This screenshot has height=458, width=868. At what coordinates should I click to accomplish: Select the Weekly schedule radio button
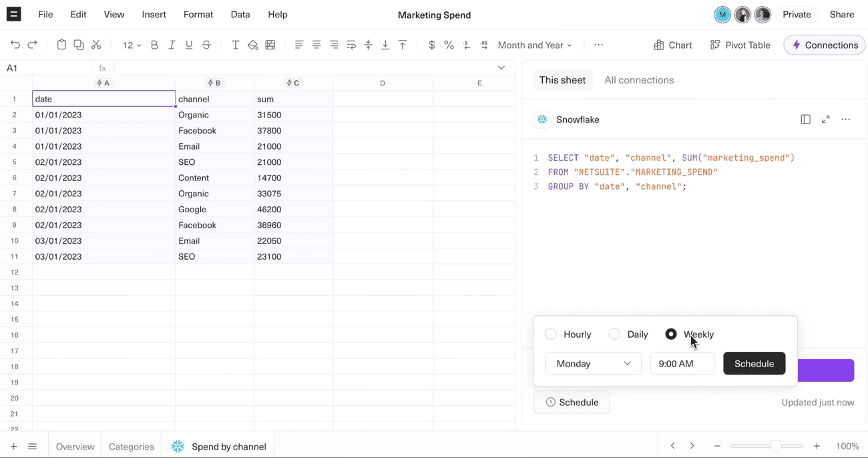670,334
